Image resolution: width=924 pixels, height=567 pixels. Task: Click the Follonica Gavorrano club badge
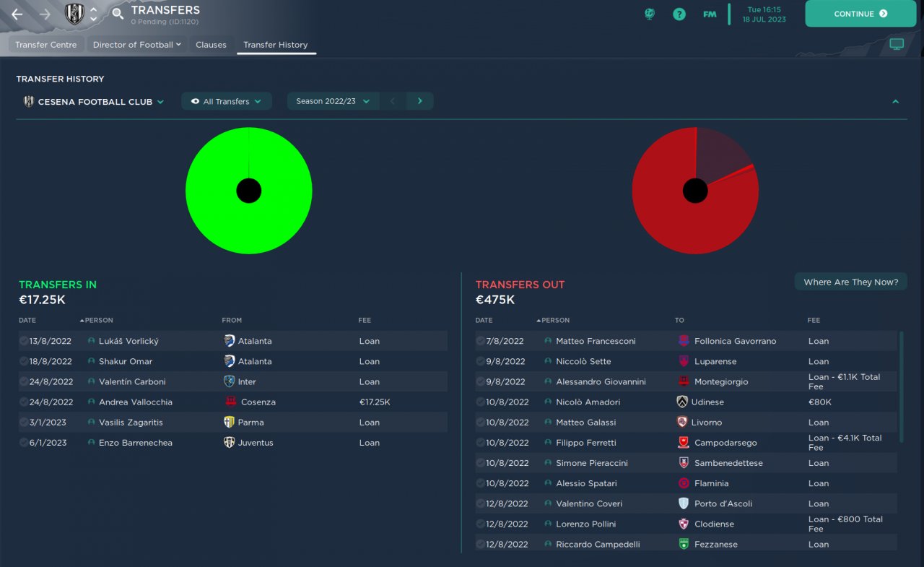[x=684, y=341]
